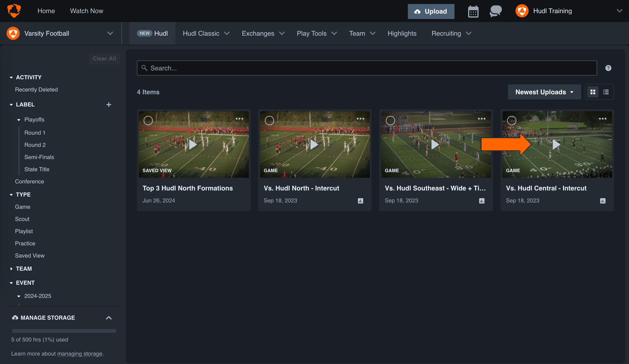Image resolution: width=629 pixels, height=364 pixels.
Task: Add a new label with plus icon
Action: tap(109, 105)
